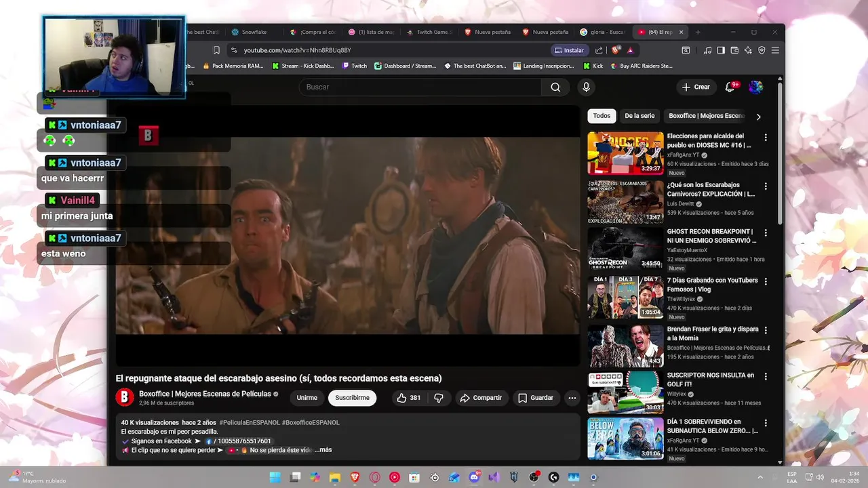
Task: Open options for Elecciones para alcalde video
Action: point(766,137)
